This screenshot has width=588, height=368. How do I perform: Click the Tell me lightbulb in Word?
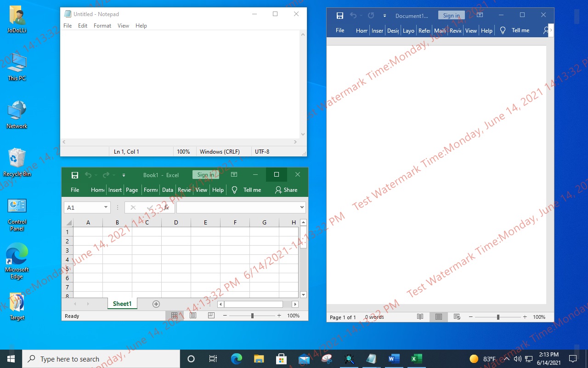pos(502,30)
